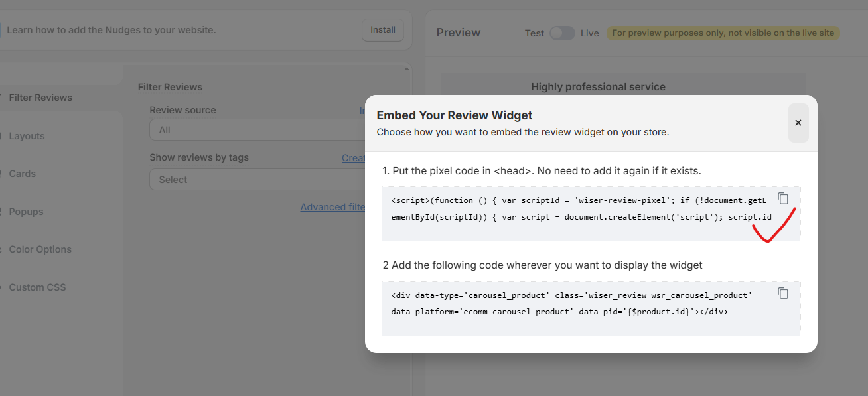The width and height of the screenshot is (868, 396).
Task: Switch to Color Options
Action: [40, 249]
